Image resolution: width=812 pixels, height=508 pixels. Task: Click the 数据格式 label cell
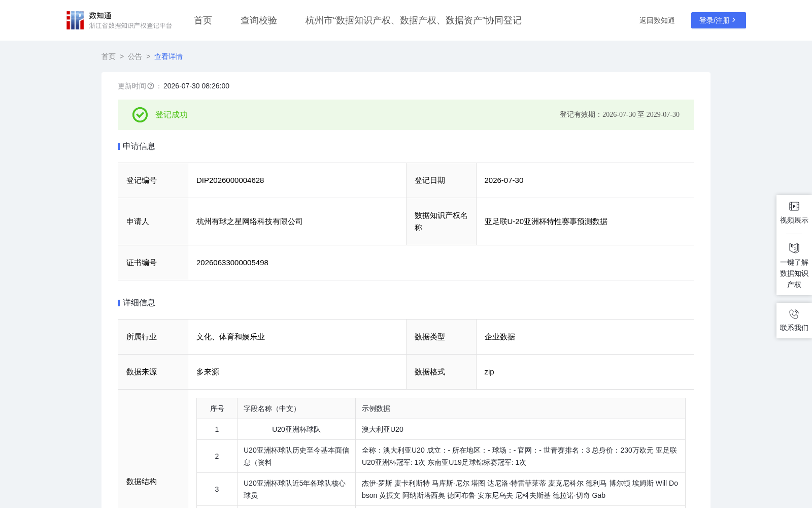441,372
